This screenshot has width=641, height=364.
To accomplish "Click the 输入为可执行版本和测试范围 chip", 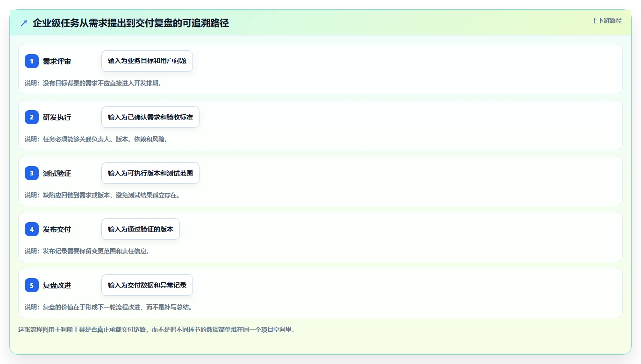I will (x=150, y=173).
